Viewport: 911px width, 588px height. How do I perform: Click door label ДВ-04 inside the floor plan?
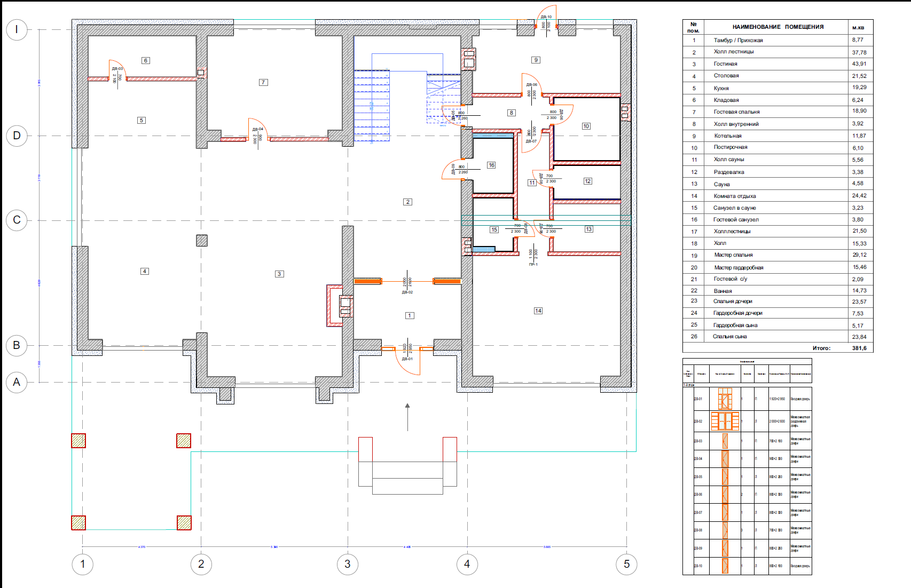click(258, 129)
